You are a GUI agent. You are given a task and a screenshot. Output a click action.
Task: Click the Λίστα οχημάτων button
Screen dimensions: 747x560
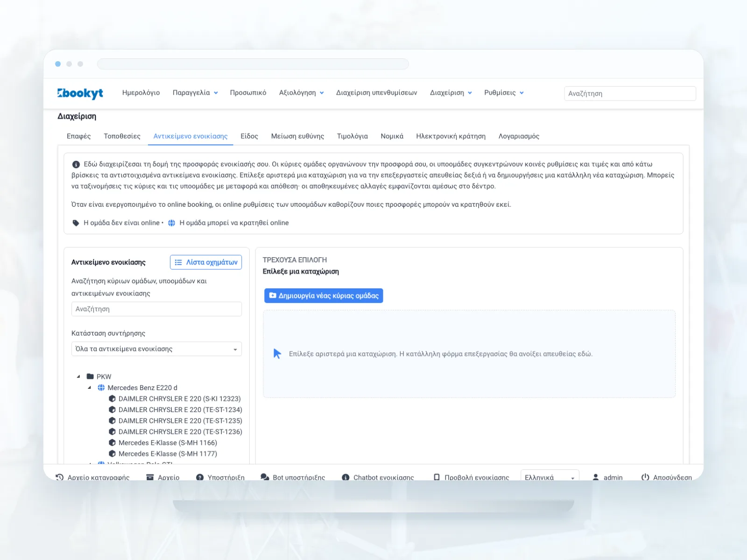tap(206, 262)
